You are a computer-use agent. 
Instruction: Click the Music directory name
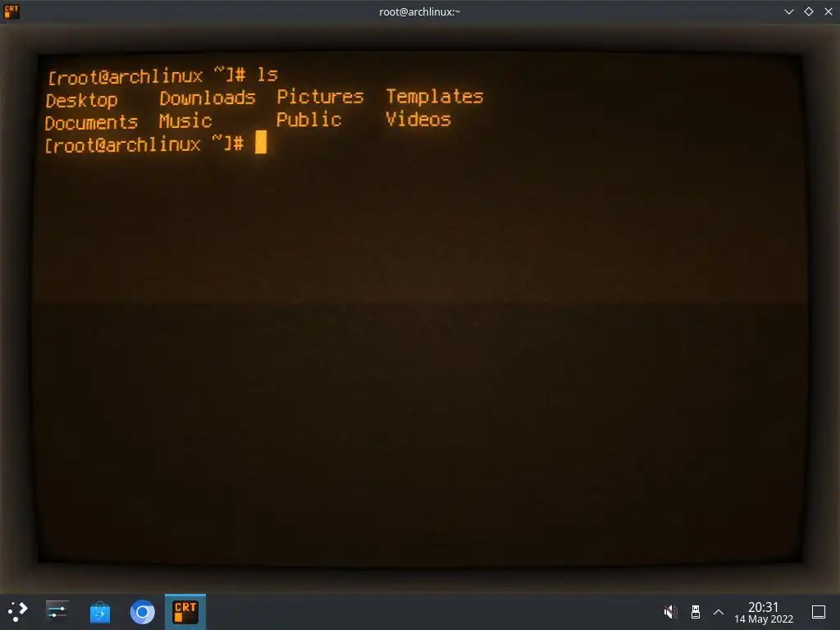(185, 121)
